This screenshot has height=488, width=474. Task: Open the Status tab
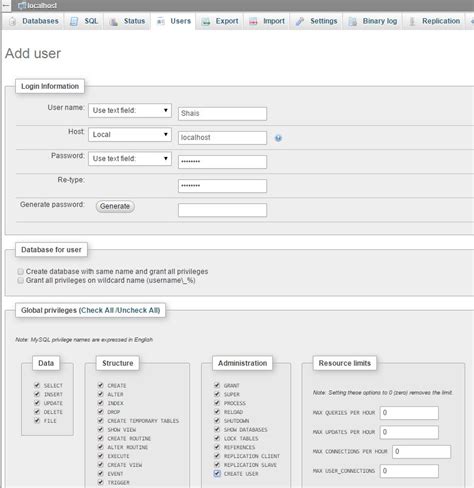point(127,21)
